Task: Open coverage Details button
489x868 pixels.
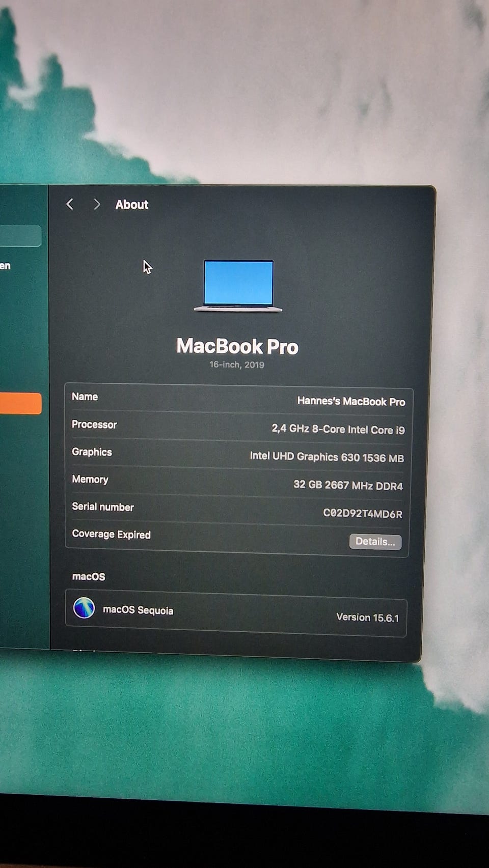Action: pos(375,542)
